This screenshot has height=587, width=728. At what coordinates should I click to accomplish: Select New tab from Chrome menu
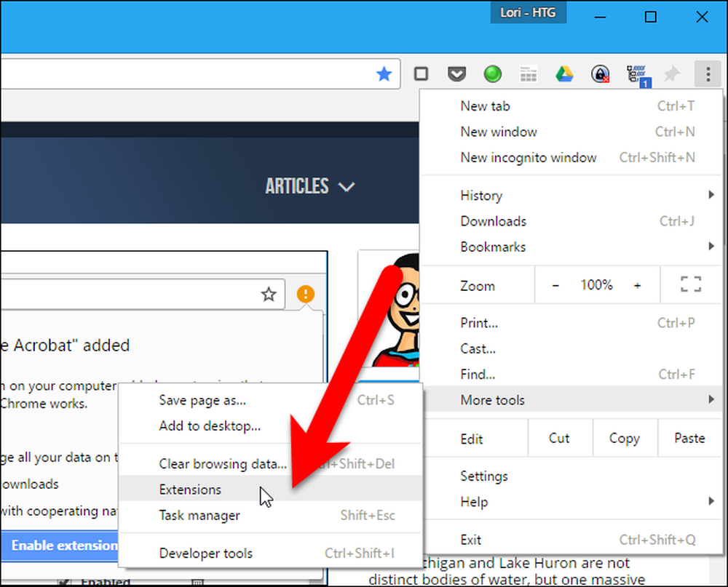pos(571,106)
